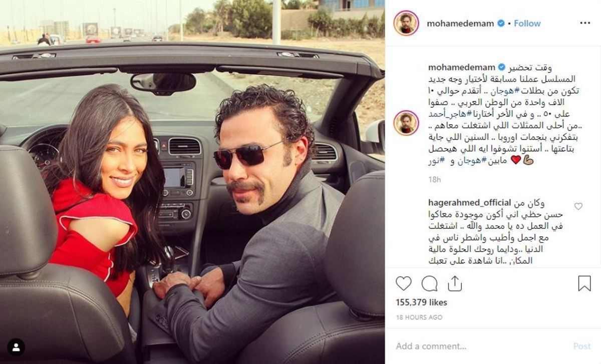
Task: Open the 18h timestamp link
Action: point(434,179)
